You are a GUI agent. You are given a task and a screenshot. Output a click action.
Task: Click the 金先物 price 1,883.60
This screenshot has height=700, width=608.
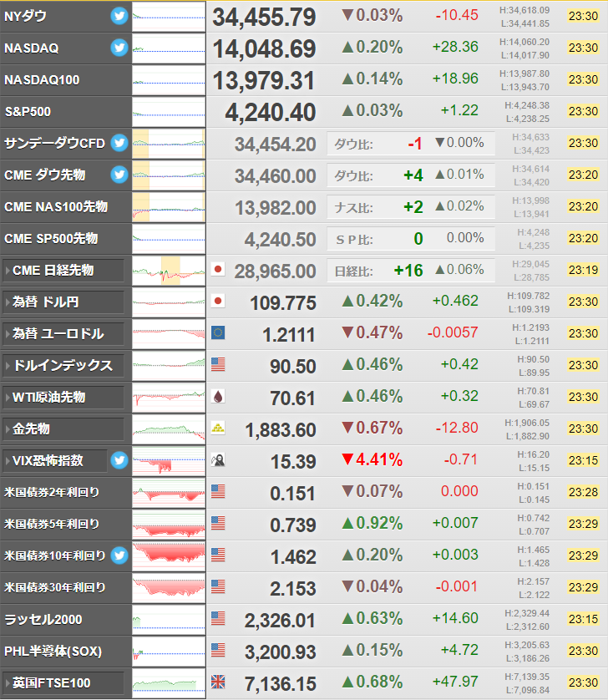[281, 430]
